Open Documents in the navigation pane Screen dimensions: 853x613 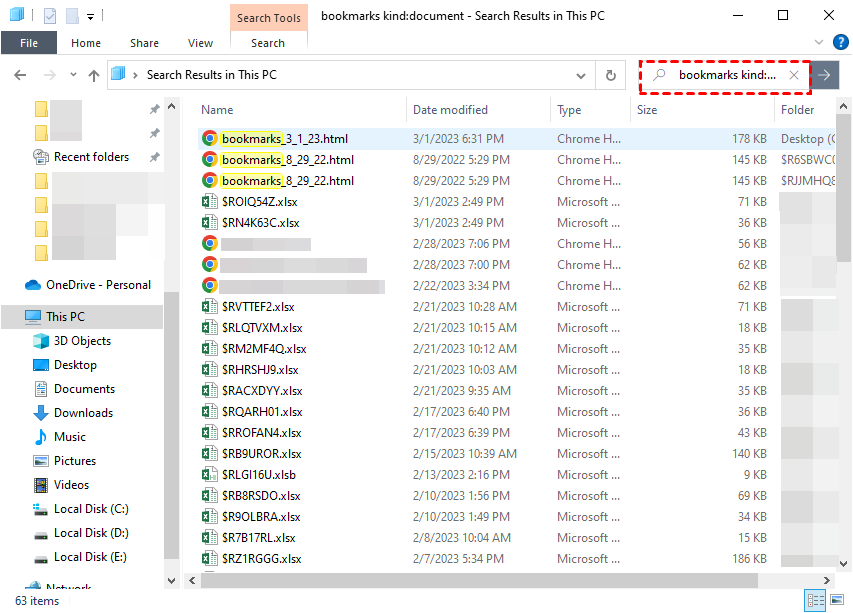84,389
